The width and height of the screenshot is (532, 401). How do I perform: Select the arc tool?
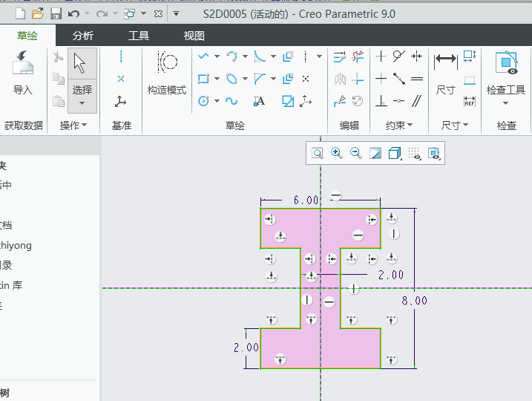pyautogui.click(x=231, y=56)
